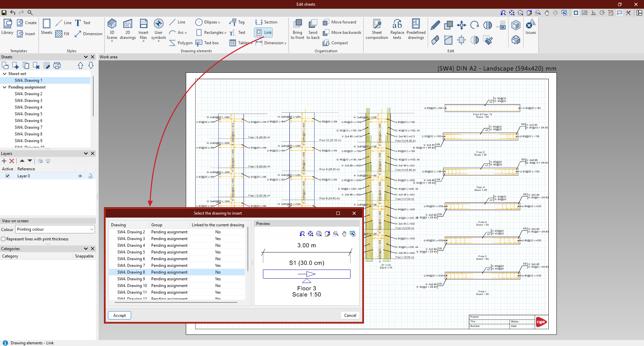Enable Represent lines with print thickness
The width and height of the screenshot is (644, 346).
(x=3, y=239)
